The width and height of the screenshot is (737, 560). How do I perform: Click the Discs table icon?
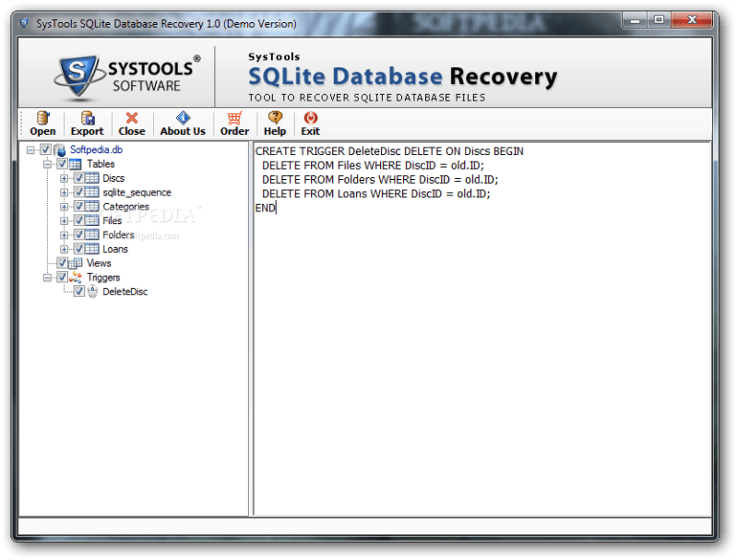[91, 178]
